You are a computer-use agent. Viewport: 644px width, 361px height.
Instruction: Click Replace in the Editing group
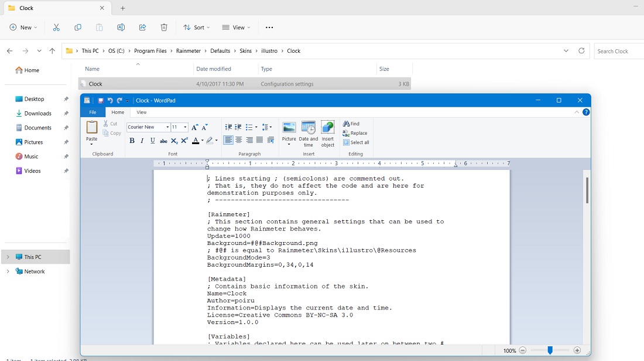point(356,133)
